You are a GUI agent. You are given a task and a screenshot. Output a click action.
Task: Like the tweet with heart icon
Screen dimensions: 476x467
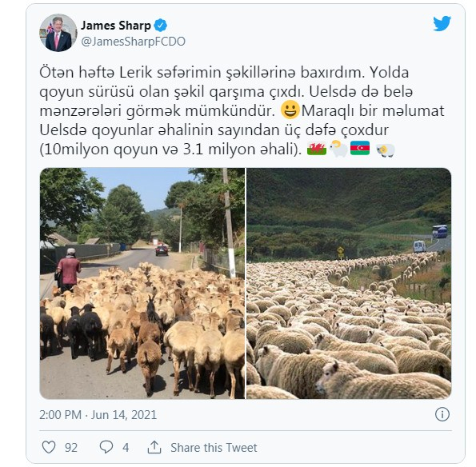[x=49, y=447]
